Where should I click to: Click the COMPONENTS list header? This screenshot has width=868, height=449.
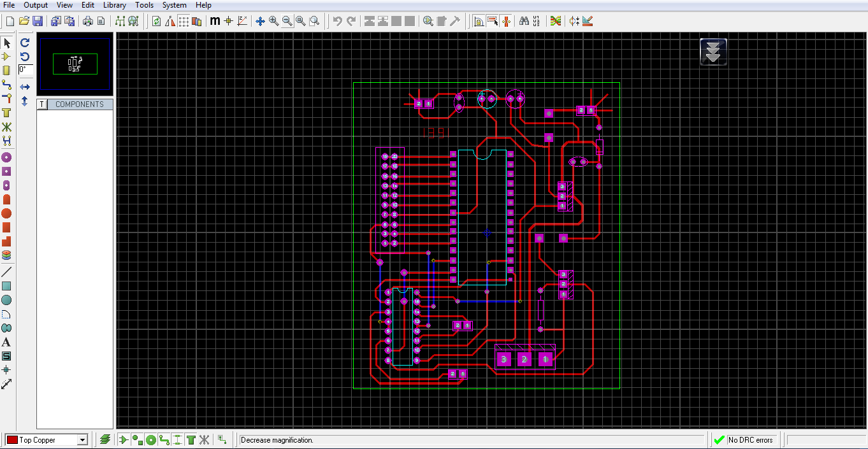click(80, 104)
